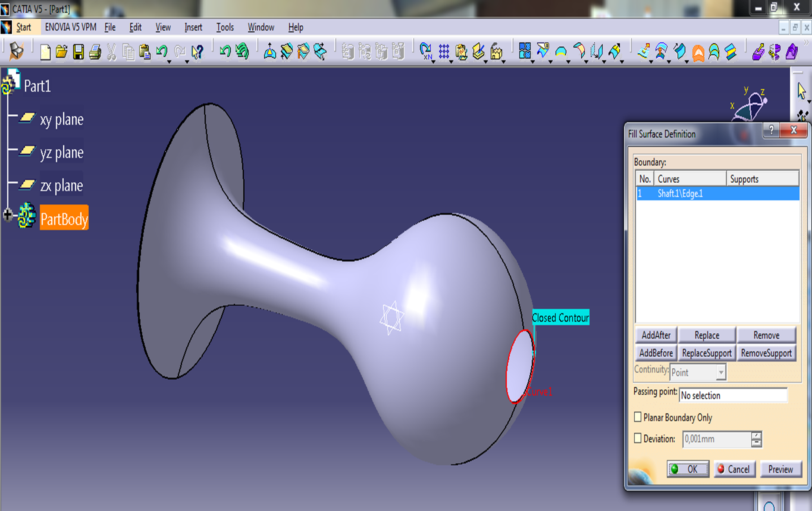The height and width of the screenshot is (511, 812).
Task: Open the Undo history dropdown arrow
Action: (x=169, y=62)
